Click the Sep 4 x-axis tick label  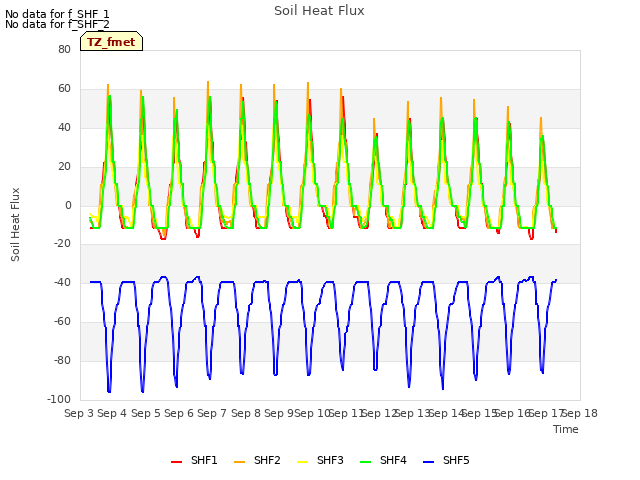pyautogui.click(x=112, y=413)
